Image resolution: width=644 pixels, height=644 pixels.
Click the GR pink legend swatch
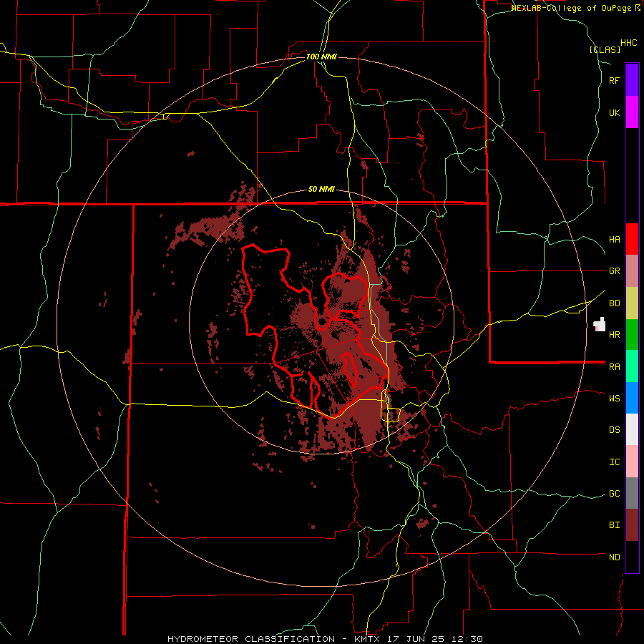[x=632, y=271]
